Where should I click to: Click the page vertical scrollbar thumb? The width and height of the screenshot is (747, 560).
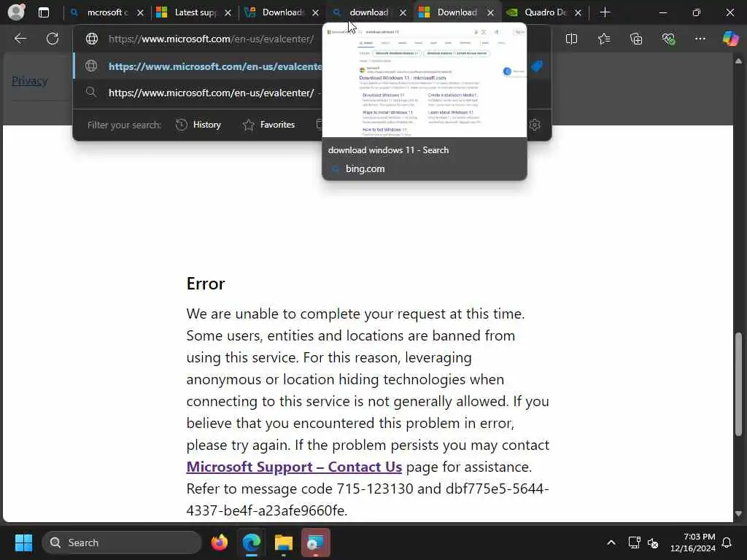(x=738, y=384)
